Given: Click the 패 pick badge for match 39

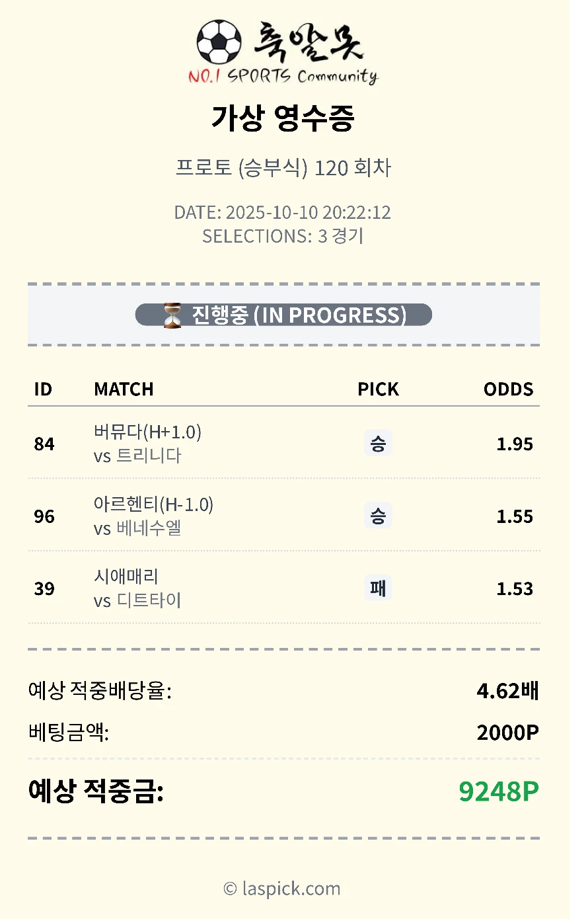Looking at the screenshot, I should 378,588.
